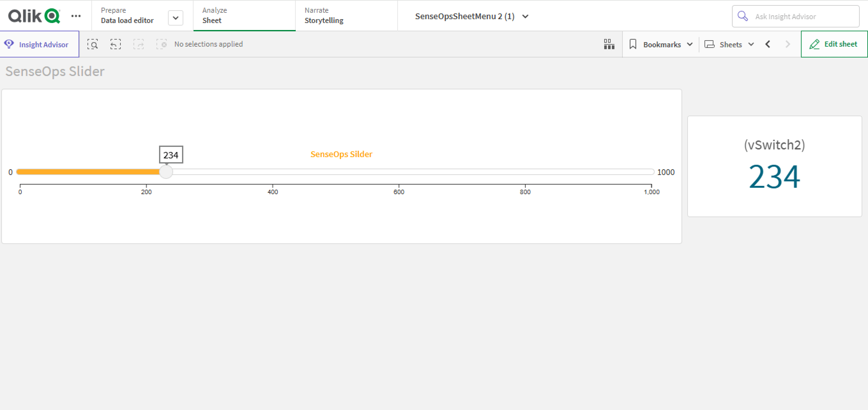Open the Prepare Data load editor tab
Viewport: 868px width, 410px height.
pyautogui.click(x=127, y=16)
